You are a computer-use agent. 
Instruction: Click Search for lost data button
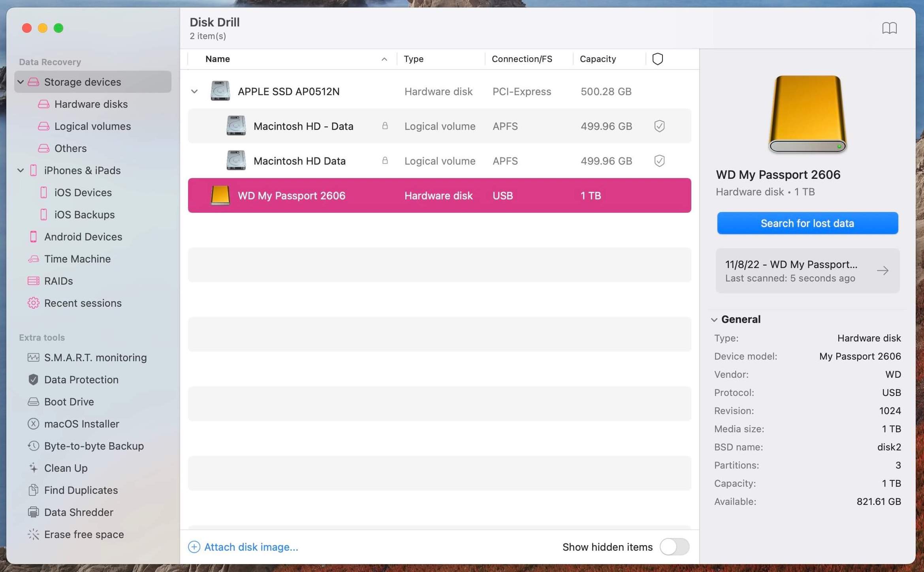(807, 223)
